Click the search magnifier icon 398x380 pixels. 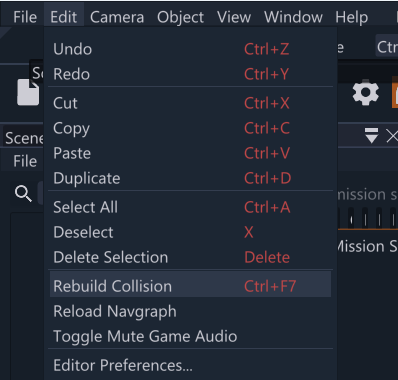point(23,194)
